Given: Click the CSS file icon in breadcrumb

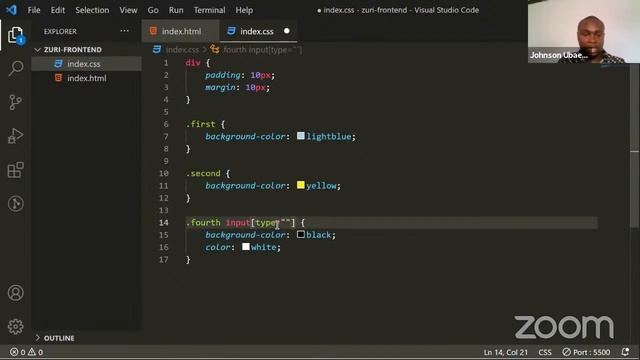Looking at the screenshot, I should [x=157, y=50].
